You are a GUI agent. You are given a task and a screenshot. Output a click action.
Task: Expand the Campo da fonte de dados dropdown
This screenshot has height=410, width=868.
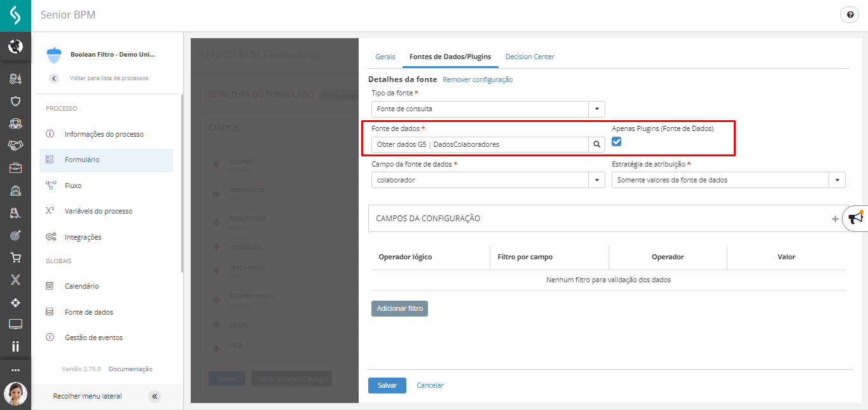coord(596,180)
